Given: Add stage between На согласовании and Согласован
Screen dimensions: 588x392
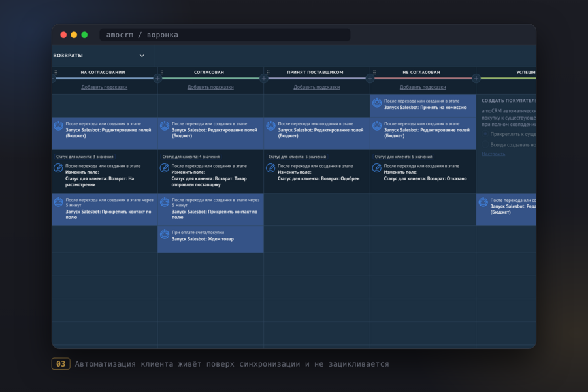Looking at the screenshot, I should coord(157,78).
